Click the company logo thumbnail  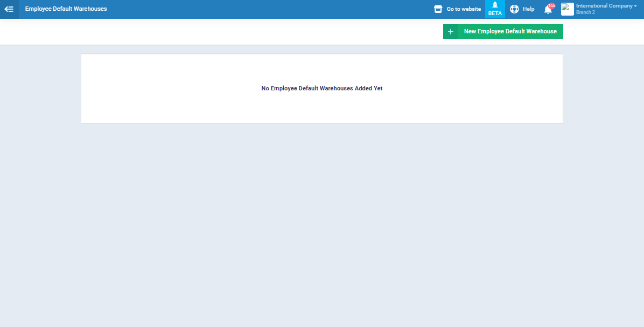tap(568, 9)
